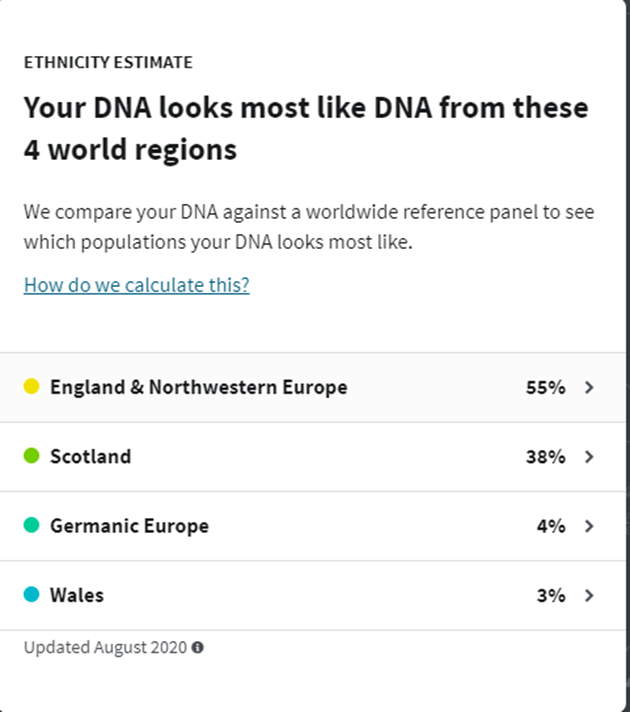Click the 4% value for Germanic Europe
Screen dimensions: 630x712
click(550, 526)
